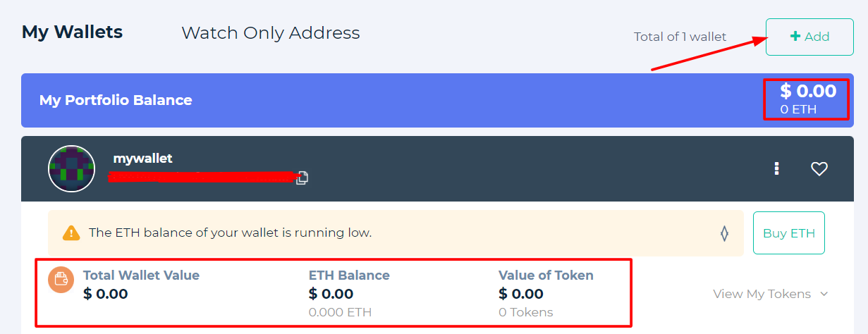This screenshot has width=868, height=334.
Task: Click the orange wallet icon beside Total Wallet Value
Action: click(61, 279)
